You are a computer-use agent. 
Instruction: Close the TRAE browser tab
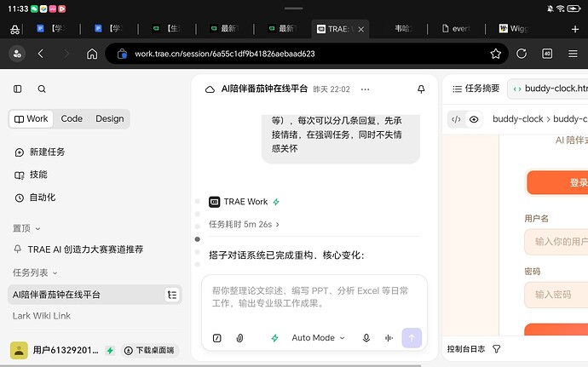[x=361, y=29]
